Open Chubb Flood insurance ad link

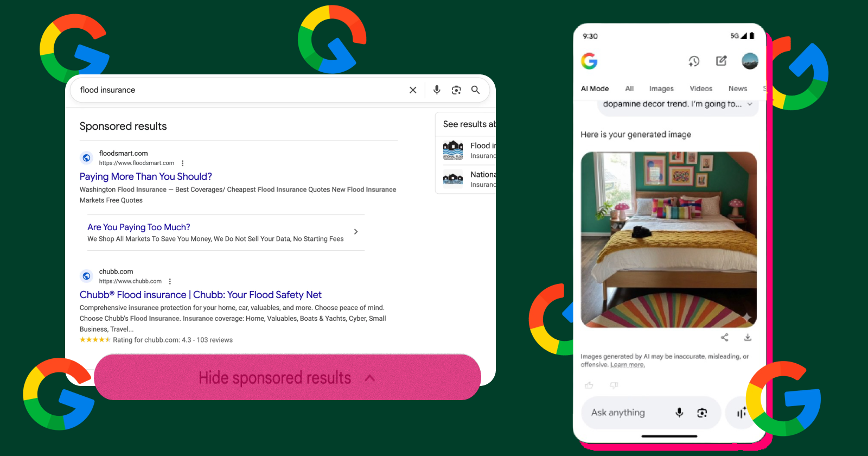click(200, 295)
